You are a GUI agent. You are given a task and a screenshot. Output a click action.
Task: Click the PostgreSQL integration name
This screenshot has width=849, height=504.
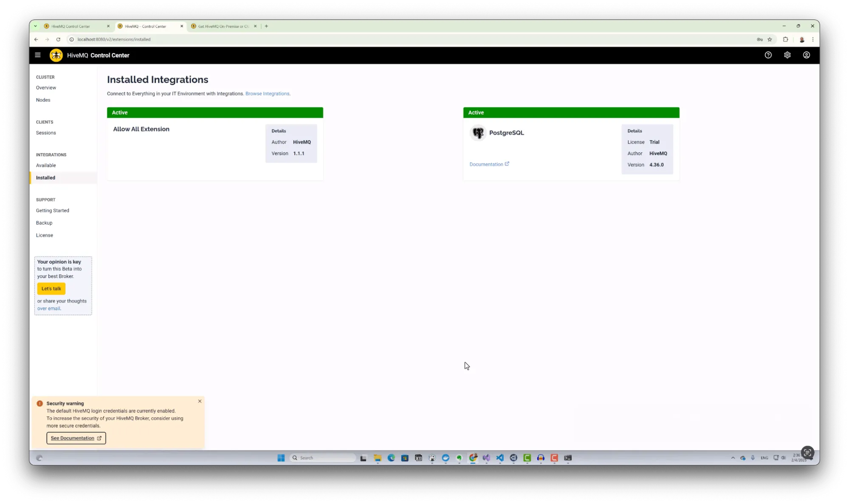(506, 133)
